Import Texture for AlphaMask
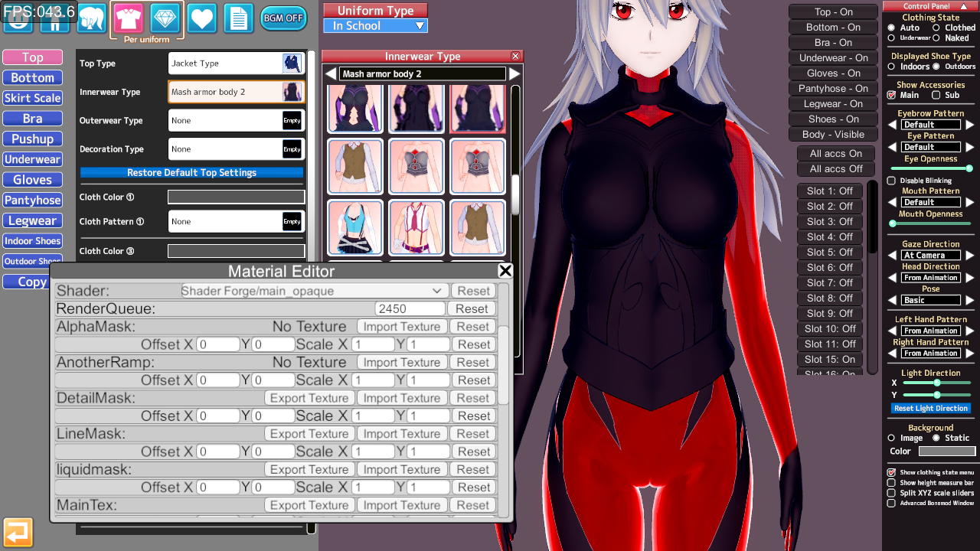Screen dimensions: 980x551 (402, 327)
